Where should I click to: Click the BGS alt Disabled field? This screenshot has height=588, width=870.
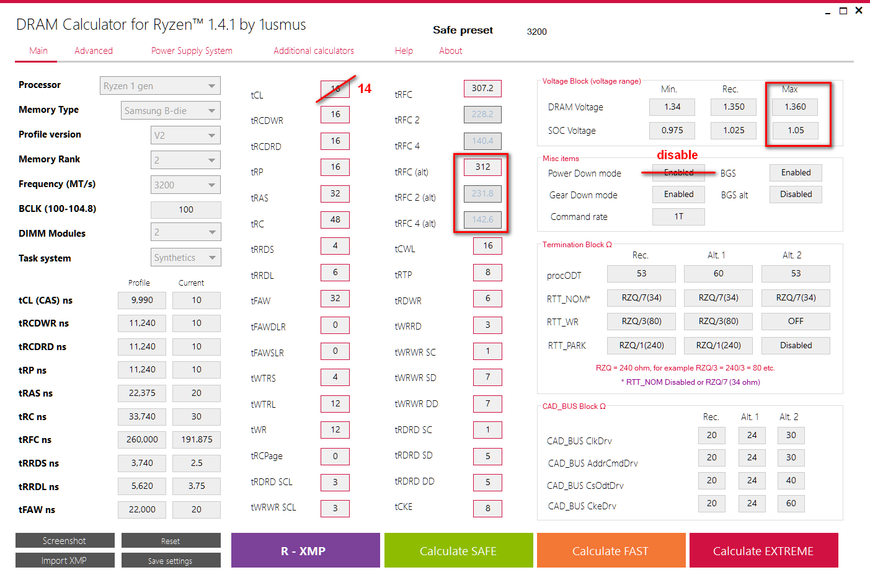pos(796,195)
